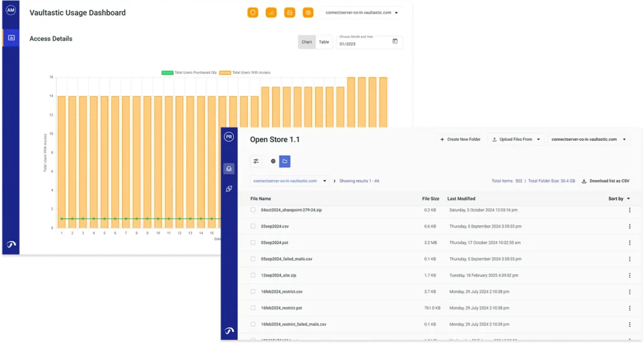Open the Sort by dropdown
The width and height of the screenshot is (644, 344).
(619, 199)
